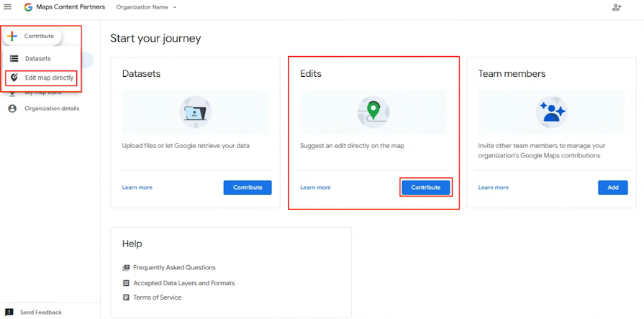Click the Send Feedback icon

pyautogui.click(x=9, y=313)
